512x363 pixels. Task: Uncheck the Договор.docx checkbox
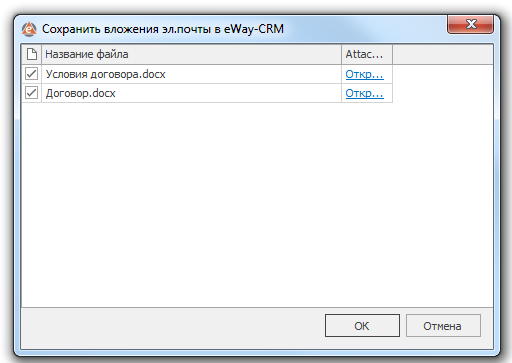click(32, 93)
